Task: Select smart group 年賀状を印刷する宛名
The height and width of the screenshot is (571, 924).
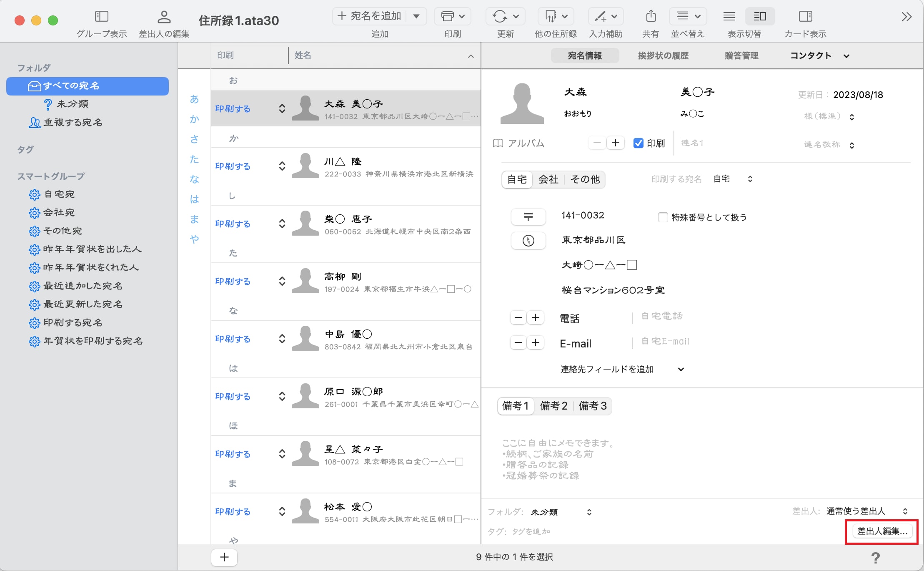Action: pos(86,341)
